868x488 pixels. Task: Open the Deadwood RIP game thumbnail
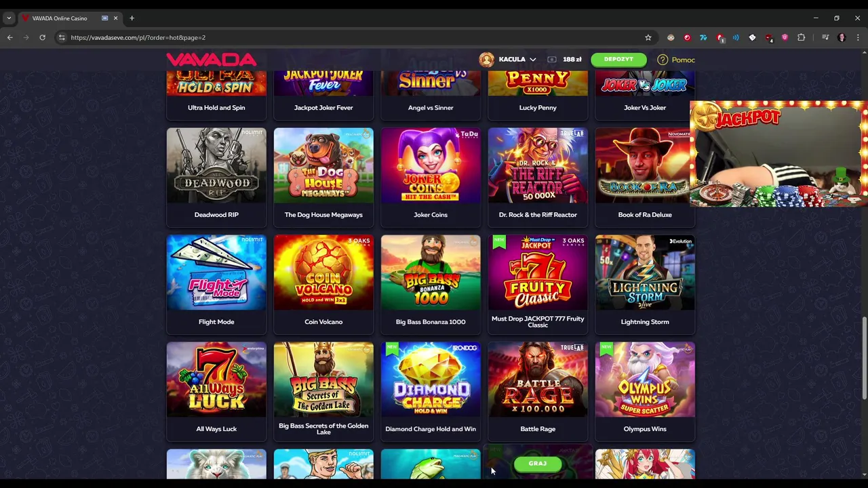pos(216,165)
